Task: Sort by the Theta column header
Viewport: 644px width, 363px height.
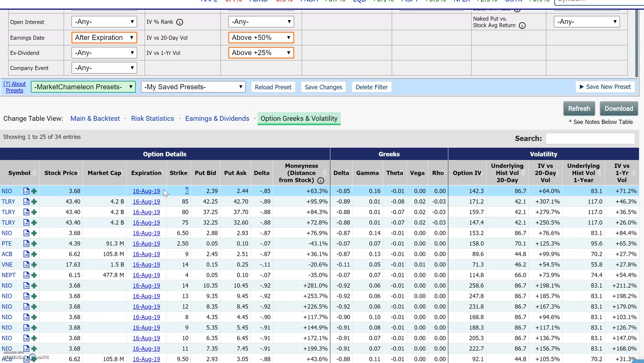Action: [395, 173]
